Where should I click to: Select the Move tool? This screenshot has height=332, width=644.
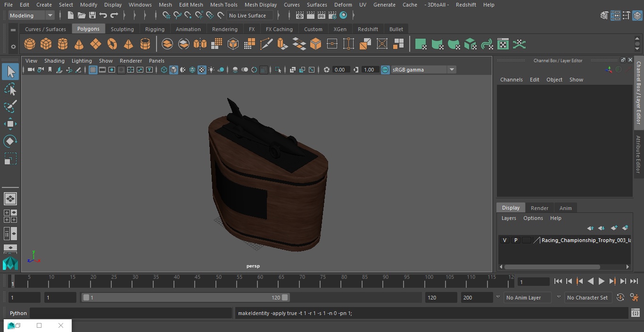click(x=10, y=124)
